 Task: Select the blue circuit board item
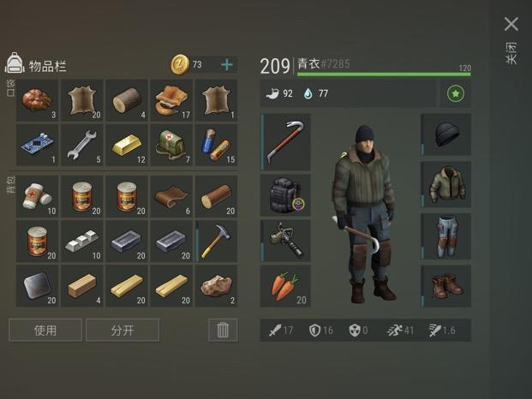click(x=38, y=145)
